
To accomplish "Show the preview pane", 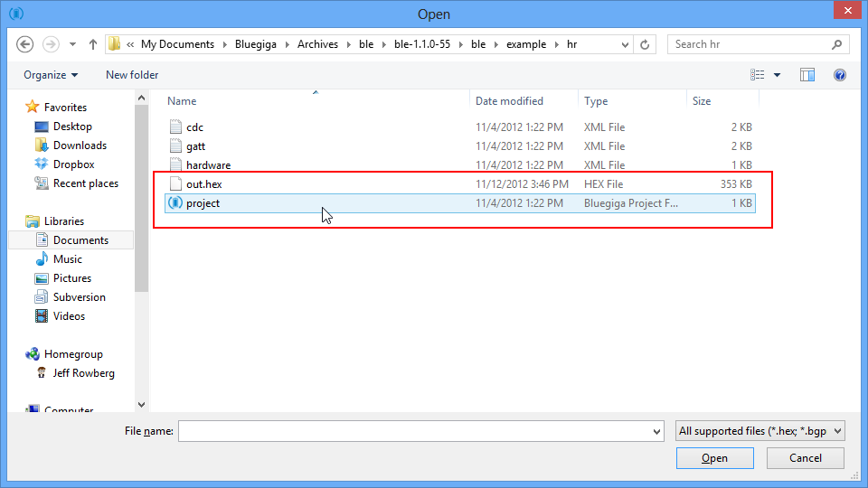I will [x=807, y=75].
